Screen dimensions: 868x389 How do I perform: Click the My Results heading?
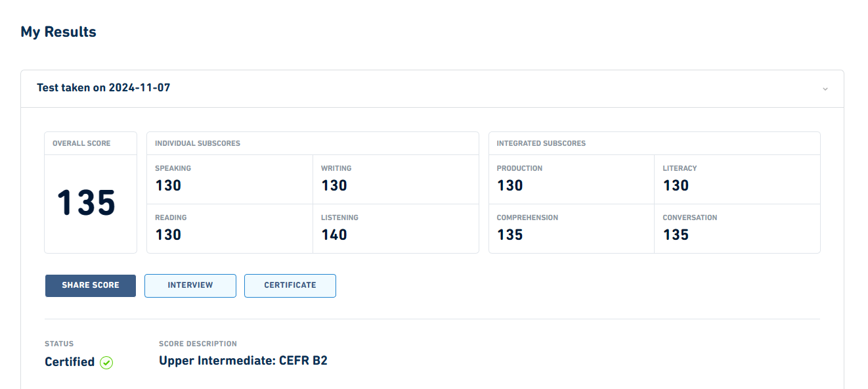click(x=58, y=32)
